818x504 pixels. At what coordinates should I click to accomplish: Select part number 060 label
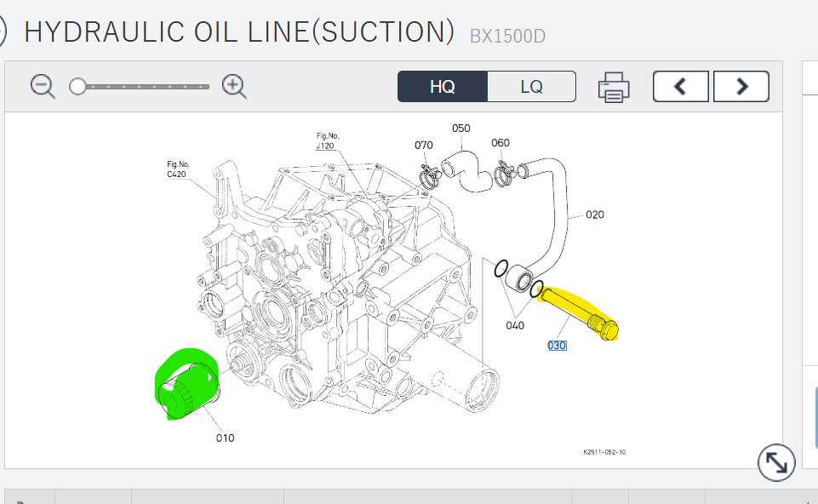[x=501, y=142]
